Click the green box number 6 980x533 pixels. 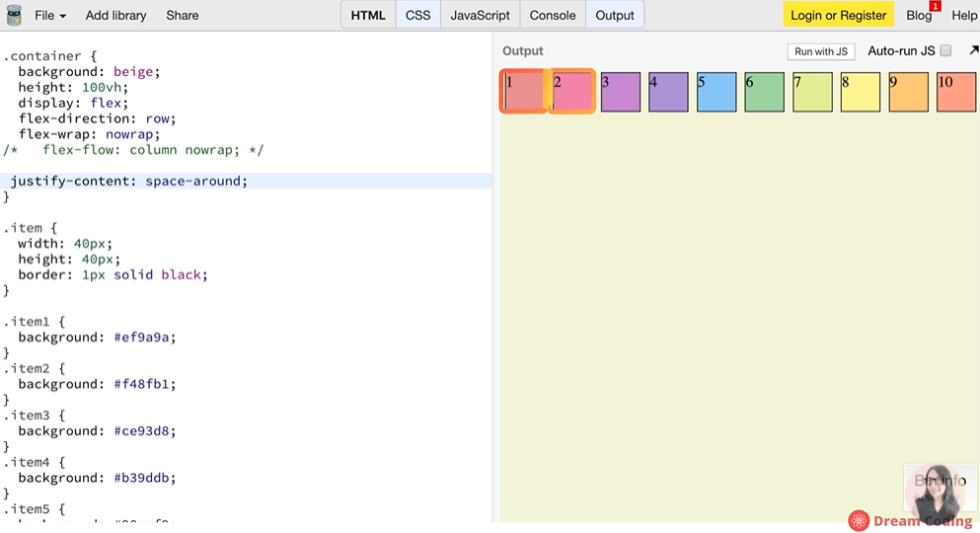click(x=765, y=92)
